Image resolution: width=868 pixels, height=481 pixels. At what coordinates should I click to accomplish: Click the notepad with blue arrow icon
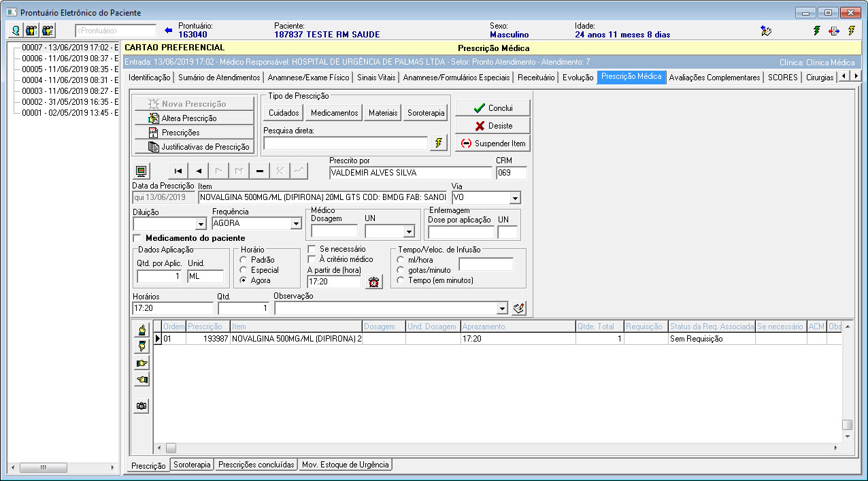766,31
